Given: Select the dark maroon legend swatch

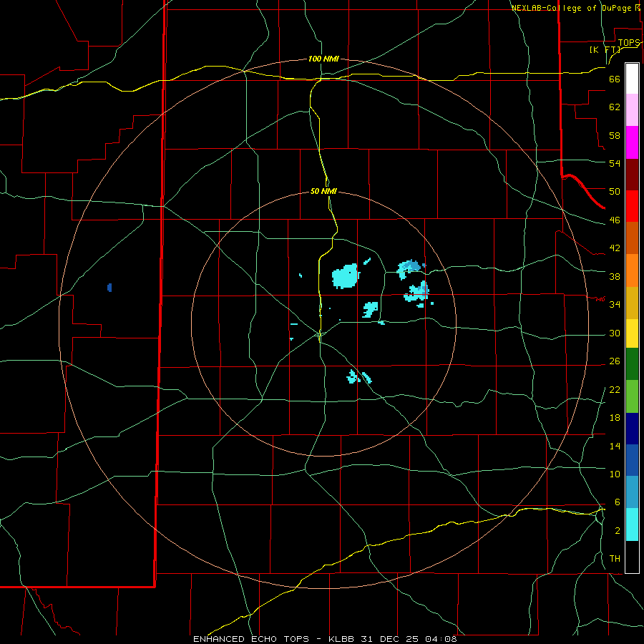Looking at the screenshot, I should pos(632,174).
